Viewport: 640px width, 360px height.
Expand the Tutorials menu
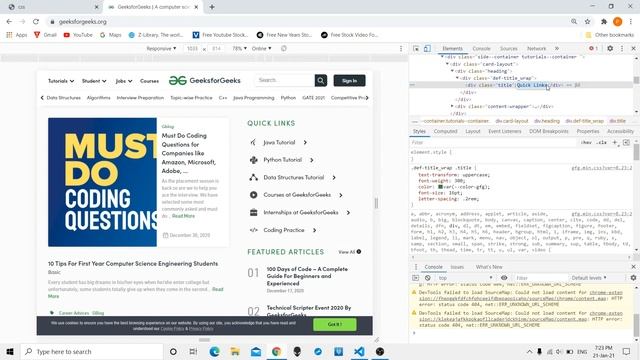[x=61, y=81]
